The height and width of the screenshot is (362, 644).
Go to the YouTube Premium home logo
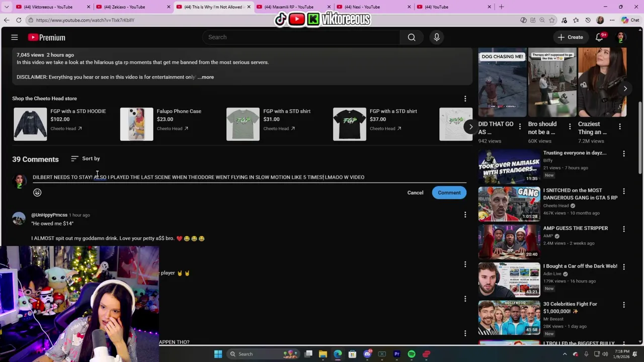coord(46,37)
